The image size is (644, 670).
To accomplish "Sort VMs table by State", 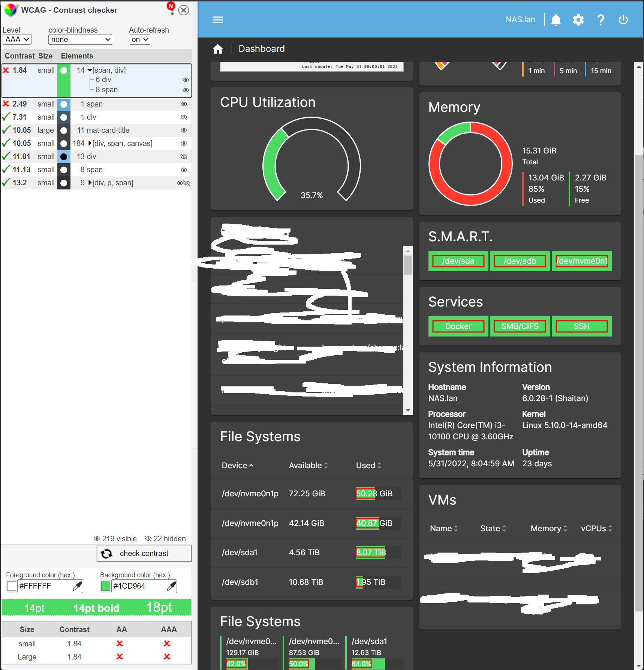I will [x=493, y=529].
